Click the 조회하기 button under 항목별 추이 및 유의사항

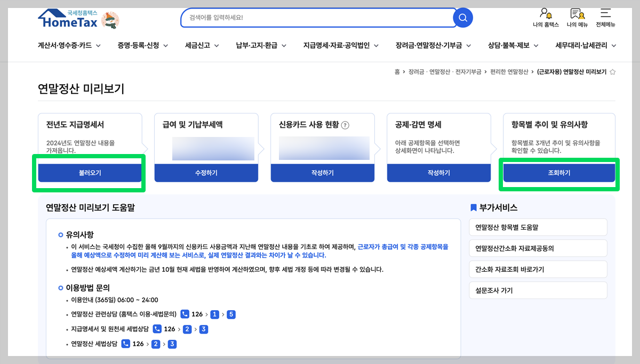pos(559,173)
